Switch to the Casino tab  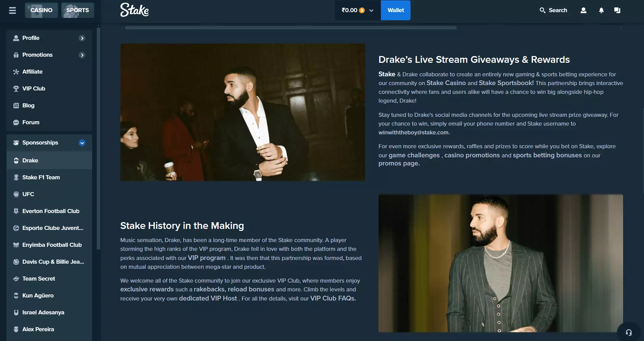(x=41, y=10)
